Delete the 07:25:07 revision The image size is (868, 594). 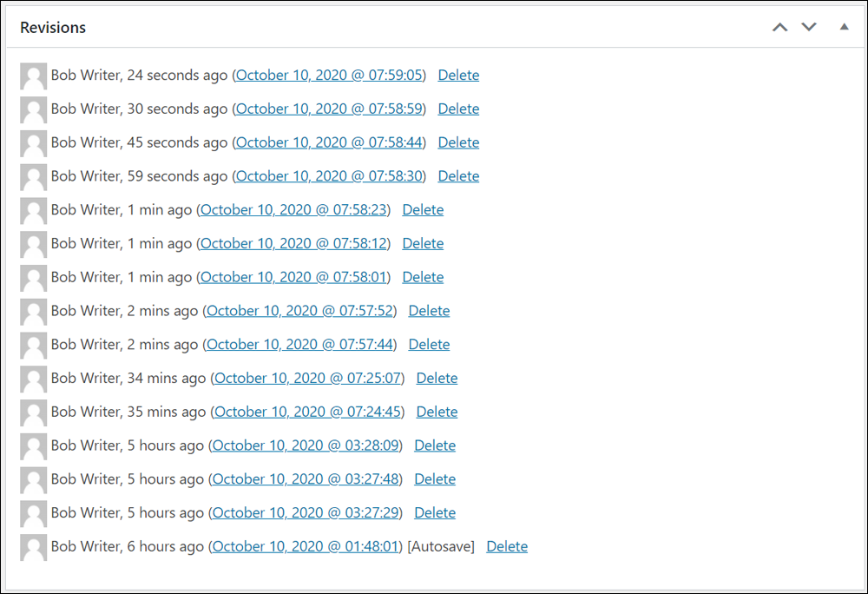(x=437, y=378)
